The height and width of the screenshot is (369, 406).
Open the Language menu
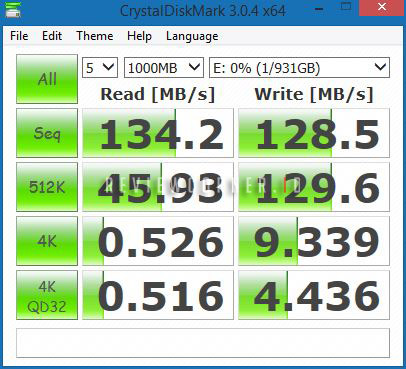(x=192, y=36)
